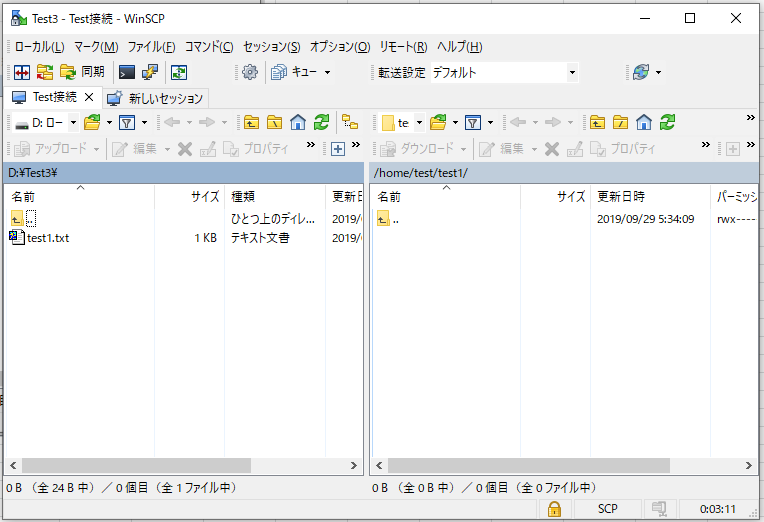764x522 pixels.
Task: Open the オプション(O) menu
Action: (340, 47)
